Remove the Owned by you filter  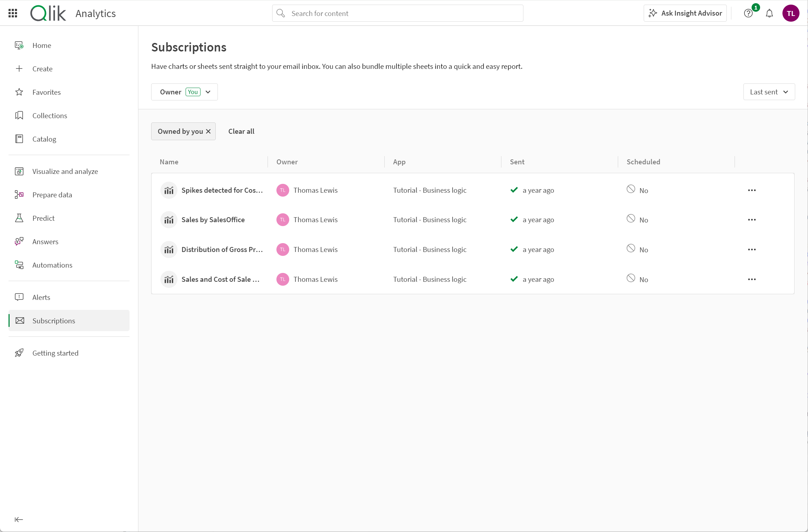(x=209, y=131)
